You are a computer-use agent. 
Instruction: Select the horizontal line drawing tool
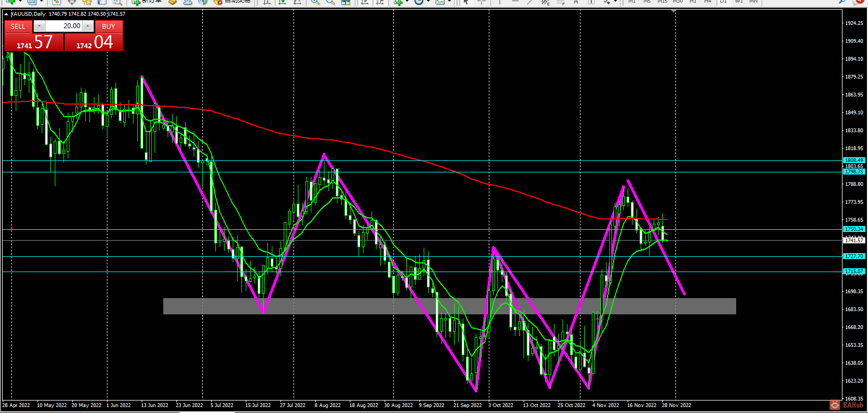[x=515, y=2]
